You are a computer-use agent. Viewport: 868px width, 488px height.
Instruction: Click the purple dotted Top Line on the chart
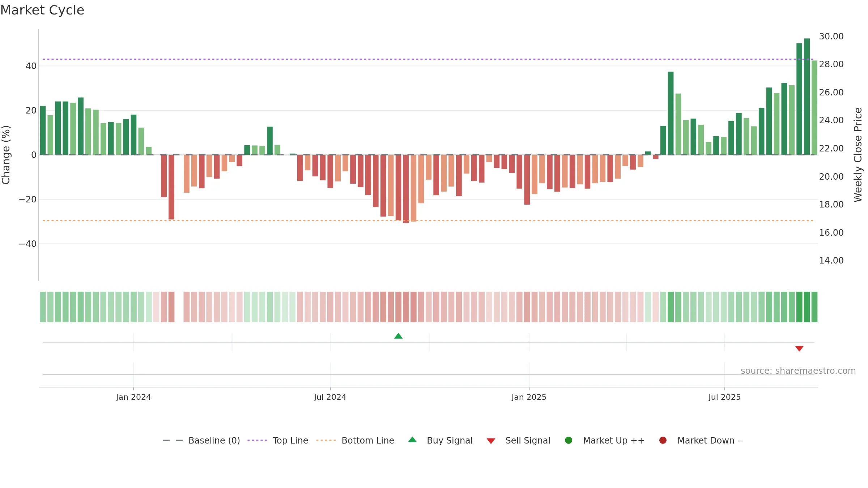(428, 59)
